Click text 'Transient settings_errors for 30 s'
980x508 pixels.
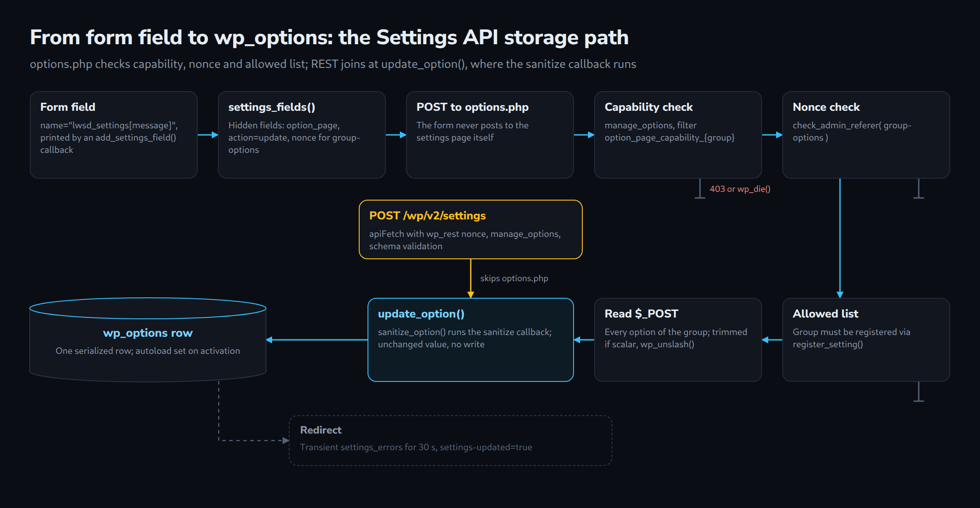point(367,447)
